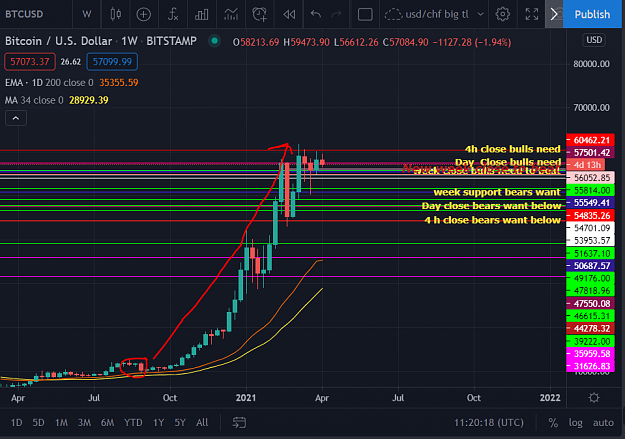This screenshot has height=439, width=625.
Task: Select the 1D time range
Action: point(16,423)
